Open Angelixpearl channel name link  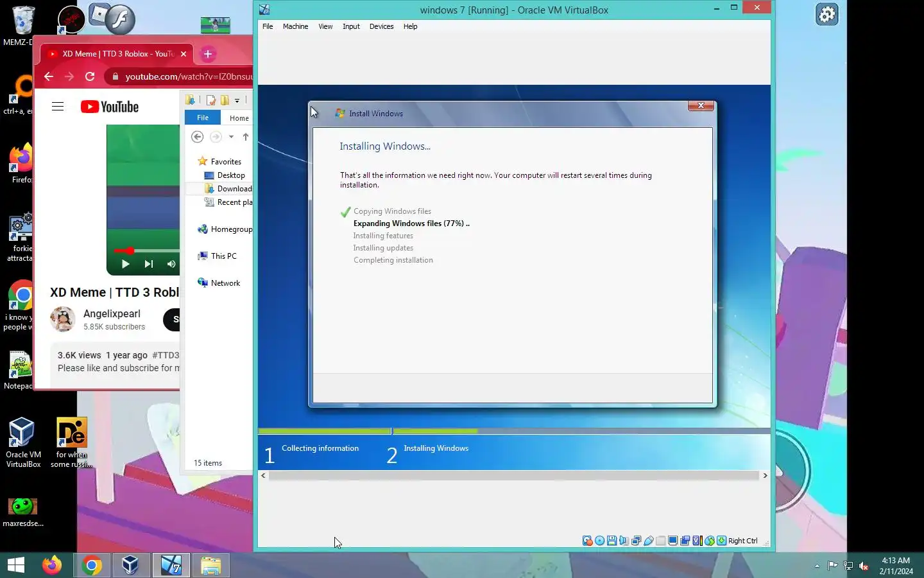112,313
